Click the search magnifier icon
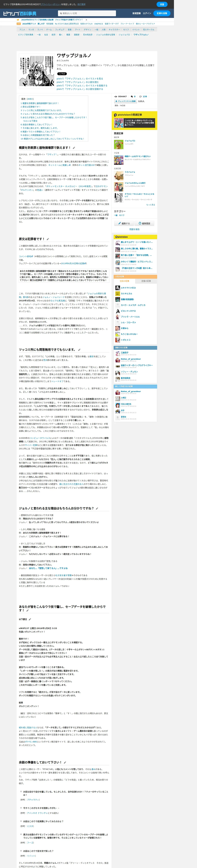Image resolution: width=197 pixels, height=868 pixels. pyautogui.click(x=61, y=13)
